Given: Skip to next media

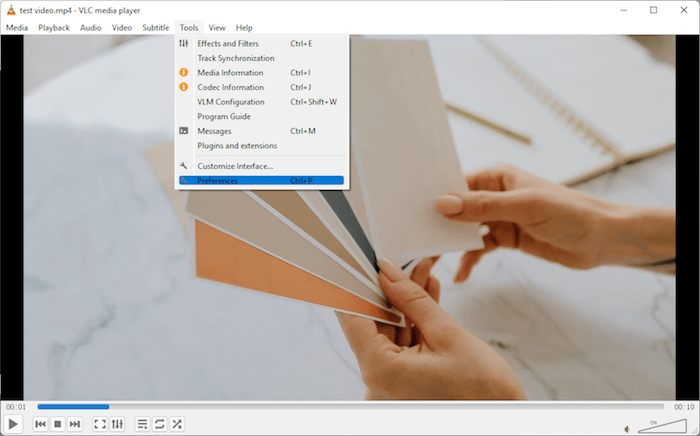Looking at the screenshot, I should [x=75, y=424].
